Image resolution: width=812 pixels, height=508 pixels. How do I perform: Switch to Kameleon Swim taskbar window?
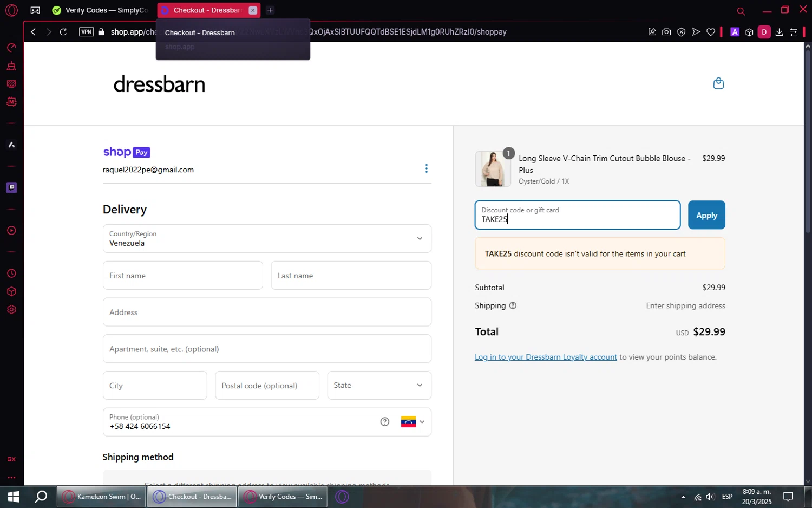(101, 497)
